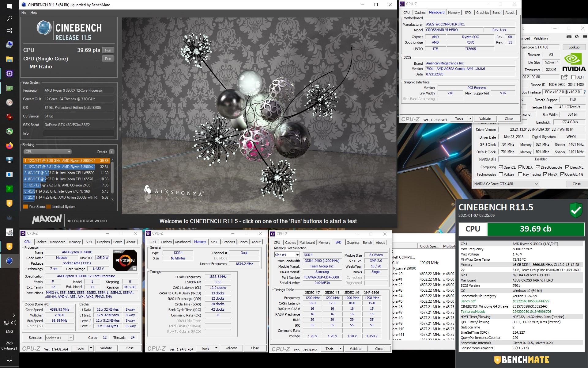Screen dimensions: 588x368
Task: Click Ranking Details arrow button
Action: [x=112, y=152]
